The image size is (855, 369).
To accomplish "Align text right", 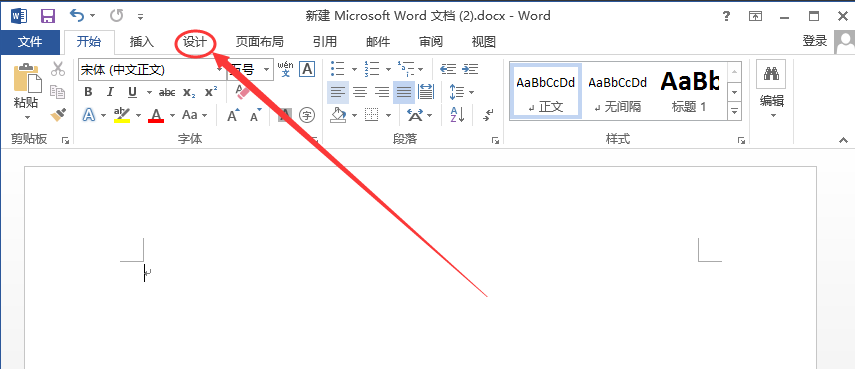I will (382, 92).
